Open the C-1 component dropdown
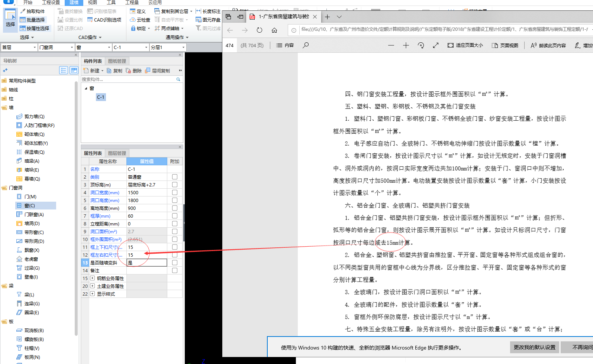 [x=146, y=48]
